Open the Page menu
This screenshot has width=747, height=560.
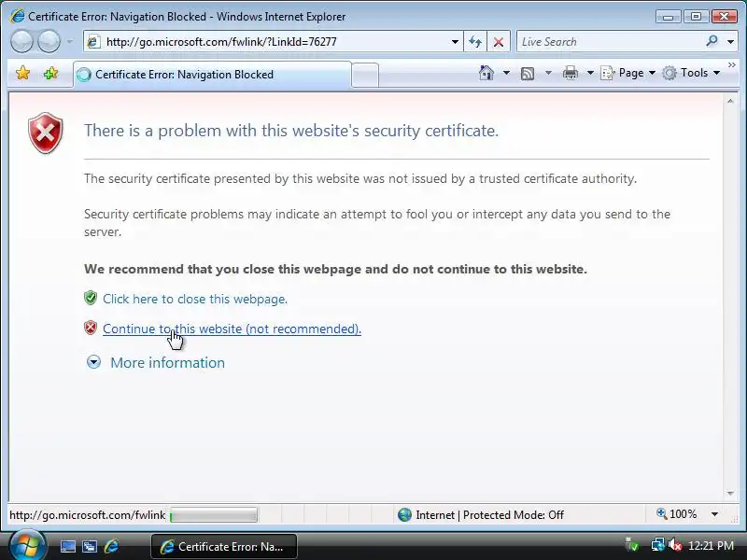627,73
